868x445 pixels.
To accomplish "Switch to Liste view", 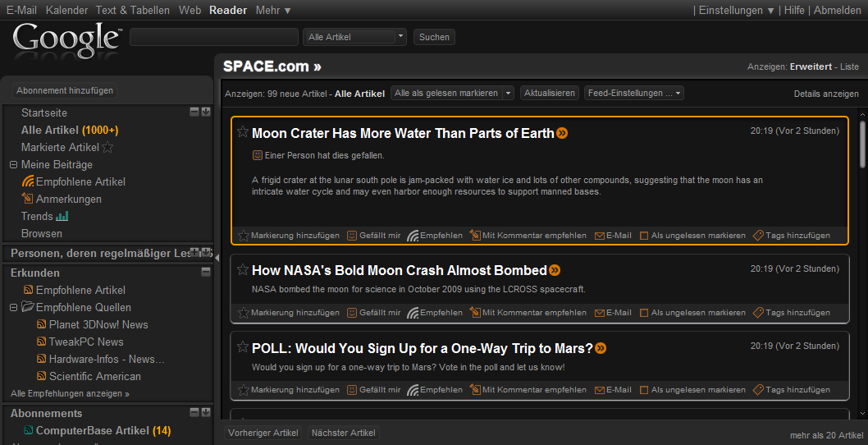I will tap(849, 67).
